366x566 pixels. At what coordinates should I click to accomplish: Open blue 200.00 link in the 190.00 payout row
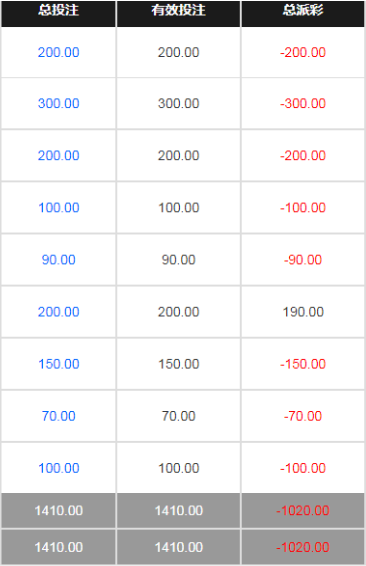(58, 312)
